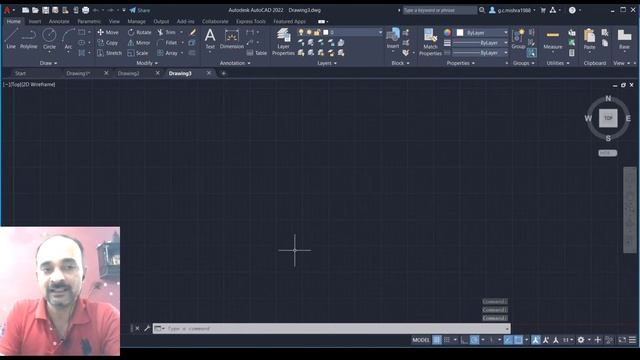The width and height of the screenshot is (640, 360).
Task: Activate Match Properties tool
Action: point(430,42)
